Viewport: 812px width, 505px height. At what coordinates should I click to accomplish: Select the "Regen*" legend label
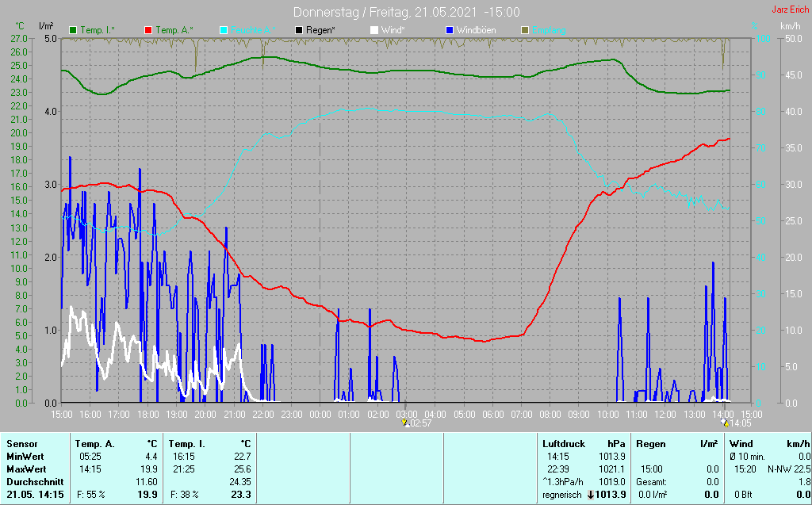click(320, 30)
